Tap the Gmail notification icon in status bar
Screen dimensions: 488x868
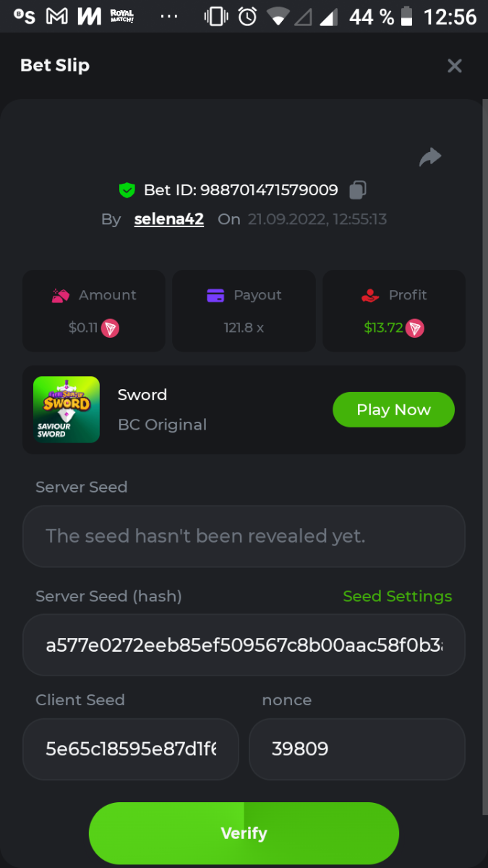[x=57, y=17]
